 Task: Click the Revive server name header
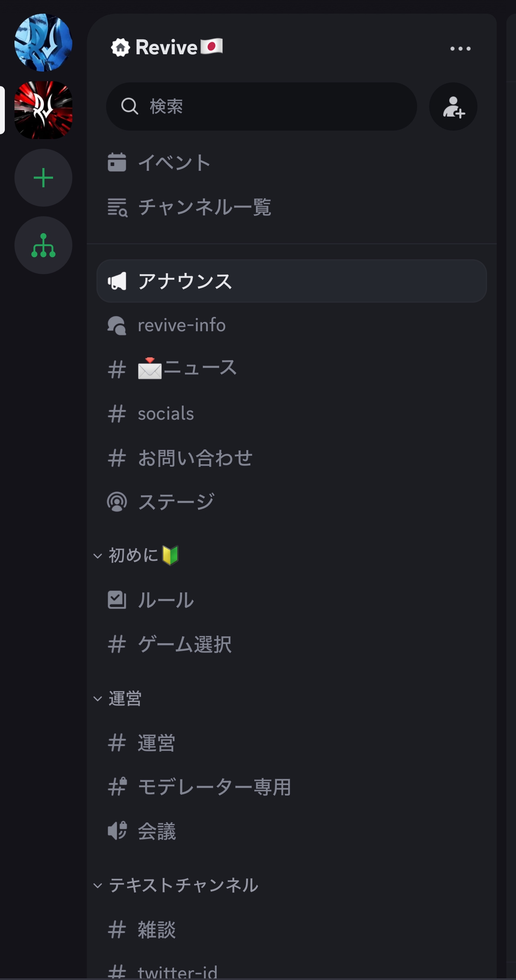[167, 47]
